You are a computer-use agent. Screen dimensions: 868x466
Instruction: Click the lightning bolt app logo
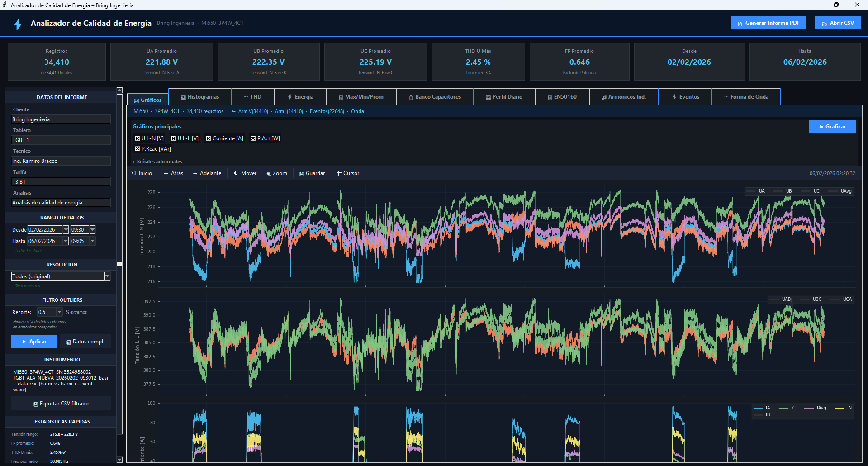(x=18, y=24)
